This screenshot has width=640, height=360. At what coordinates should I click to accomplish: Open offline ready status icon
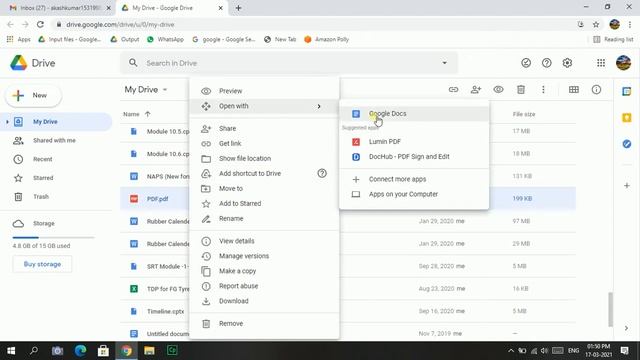point(526,63)
